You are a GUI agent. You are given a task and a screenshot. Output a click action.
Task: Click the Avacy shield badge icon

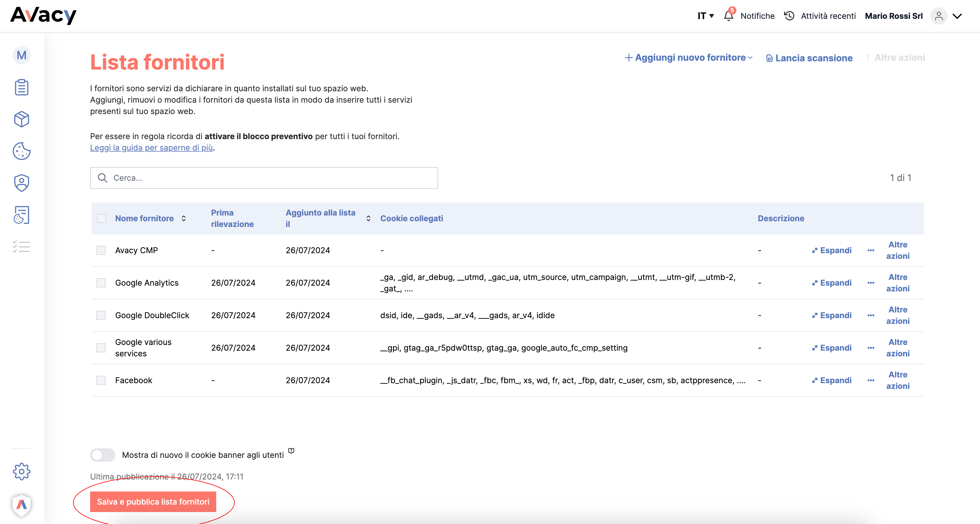pyautogui.click(x=22, y=505)
